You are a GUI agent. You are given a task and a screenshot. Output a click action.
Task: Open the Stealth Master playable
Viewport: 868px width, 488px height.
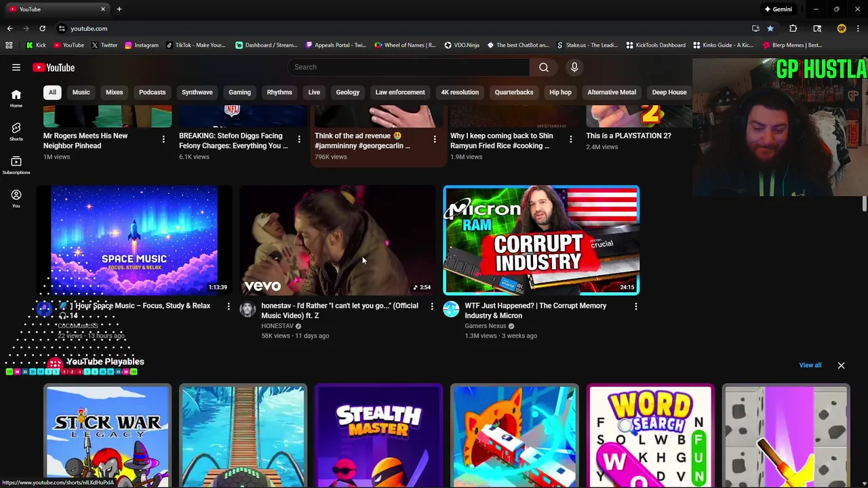click(x=378, y=435)
